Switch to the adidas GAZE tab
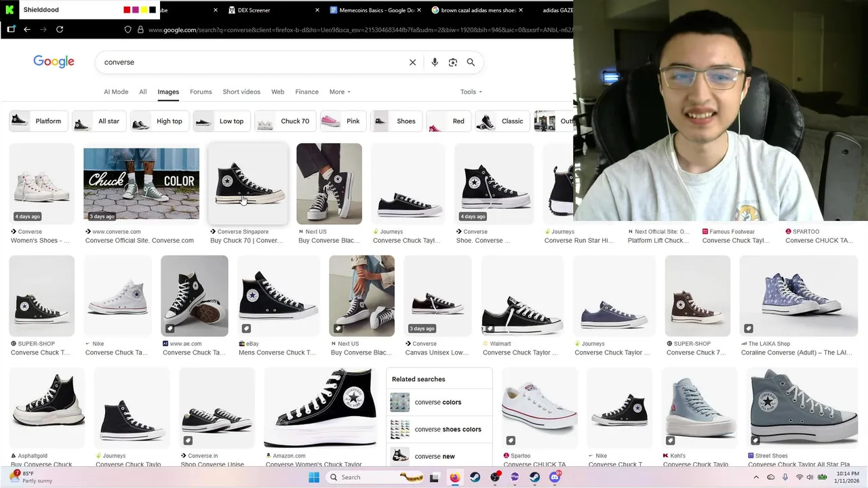 [556, 10]
